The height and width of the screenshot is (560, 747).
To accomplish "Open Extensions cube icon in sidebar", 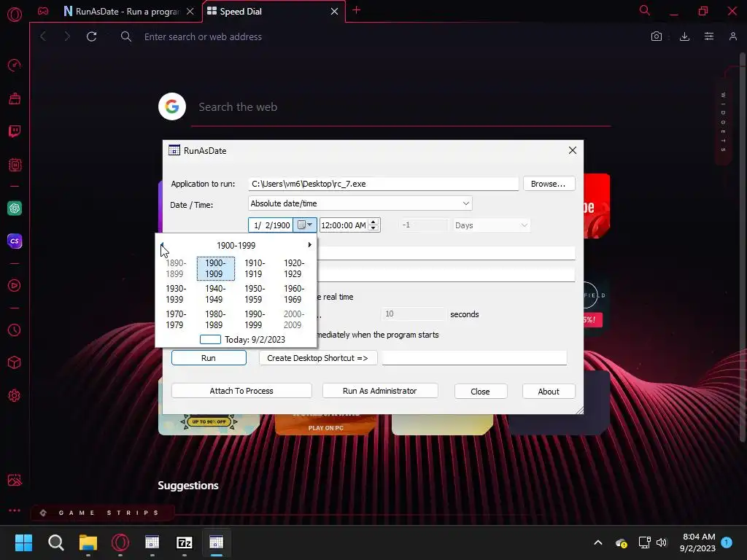I will [15, 363].
